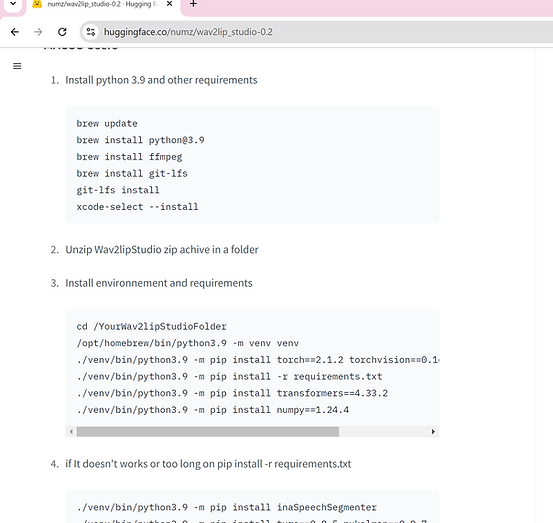The image size is (553, 523).
Task: Close the wav2lip_studio-0.2 tab
Action: tap(169, 4)
